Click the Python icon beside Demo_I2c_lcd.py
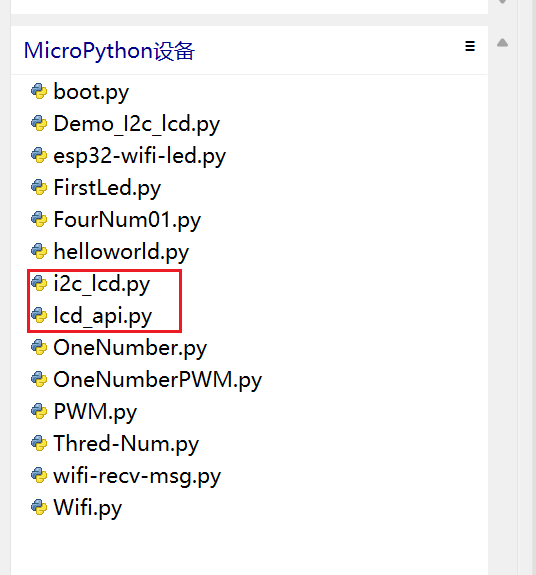 click(39, 123)
